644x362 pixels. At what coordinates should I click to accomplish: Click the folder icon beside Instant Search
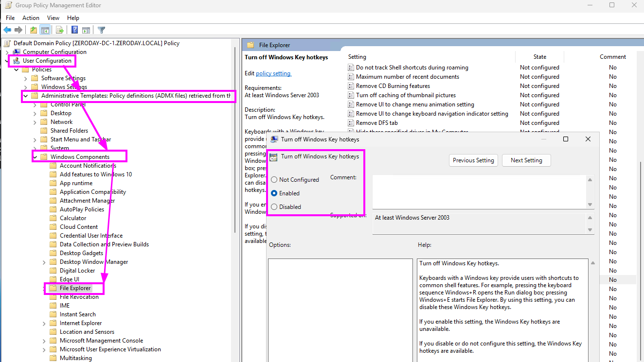click(x=53, y=314)
